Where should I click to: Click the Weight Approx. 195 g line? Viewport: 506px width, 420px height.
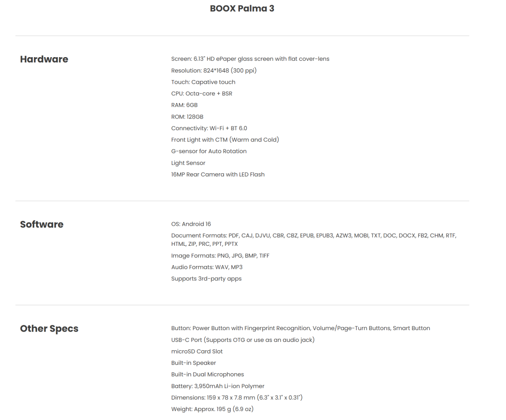(x=212, y=409)
